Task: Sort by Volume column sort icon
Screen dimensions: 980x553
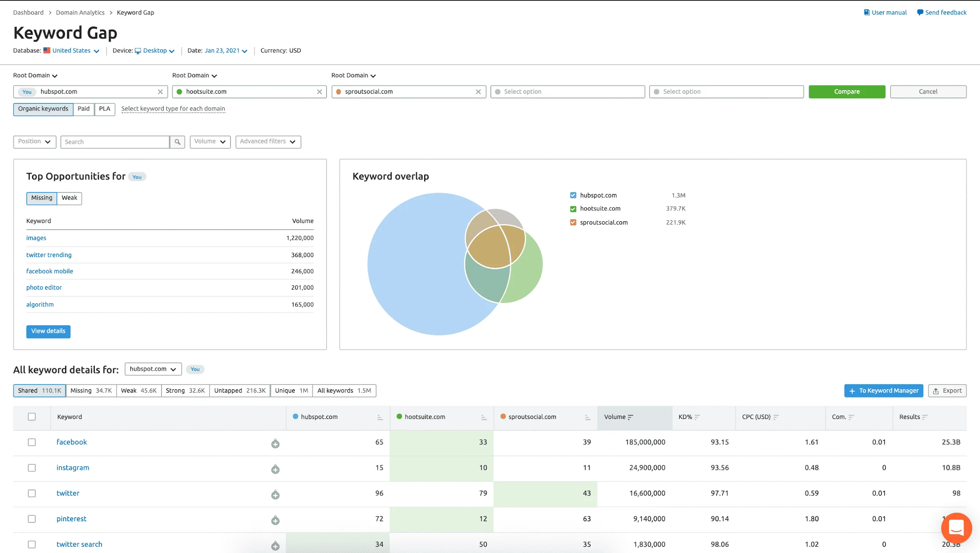Action: pyautogui.click(x=630, y=417)
